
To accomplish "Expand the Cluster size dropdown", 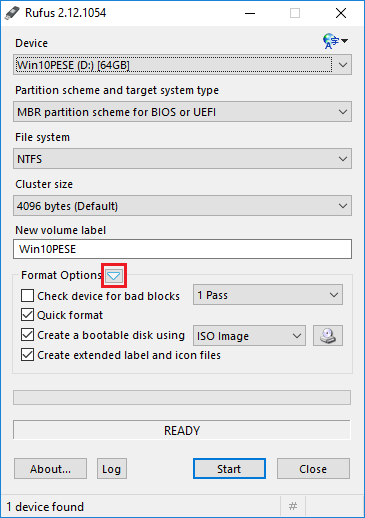I will click(182, 206).
